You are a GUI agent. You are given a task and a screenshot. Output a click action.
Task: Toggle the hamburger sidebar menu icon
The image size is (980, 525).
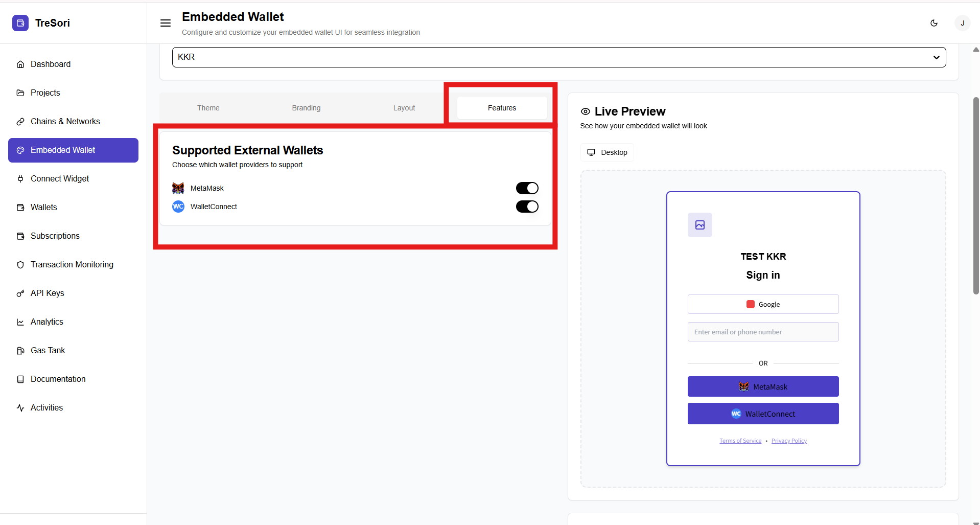click(166, 23)
